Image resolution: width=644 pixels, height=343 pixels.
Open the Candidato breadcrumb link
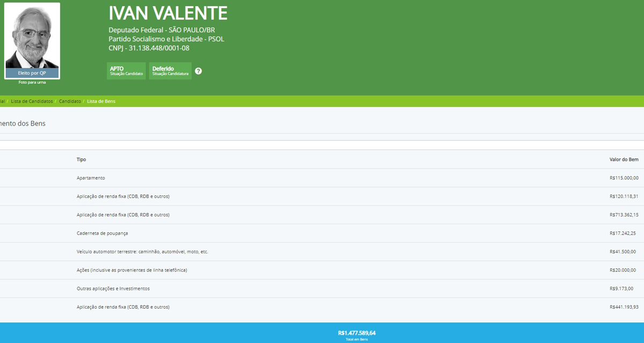point(70,101)
